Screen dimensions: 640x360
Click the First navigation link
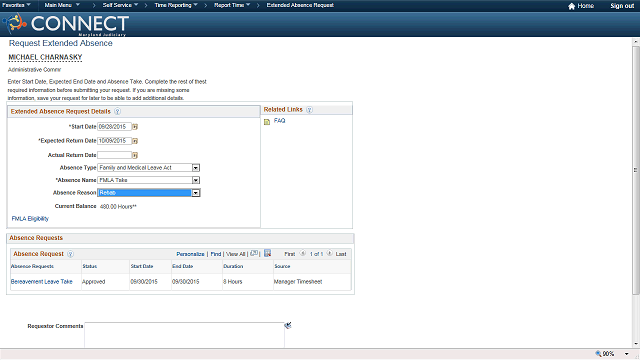point(290,254)
